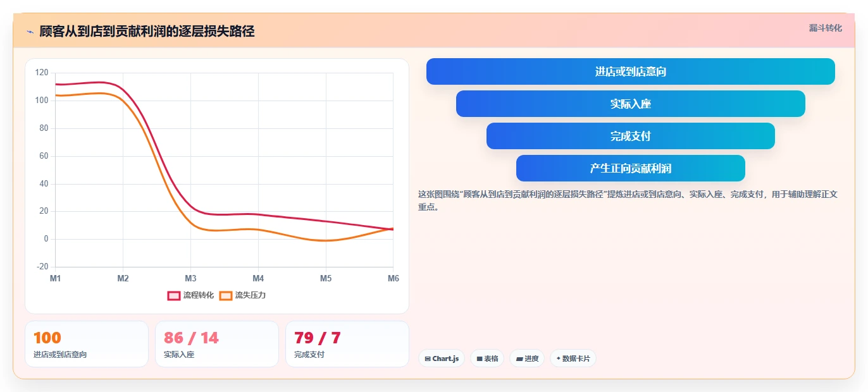The image size is (868, 392).
Task: Click the 产生正向贡献利润 funnel bar
Action: (631, 168)
